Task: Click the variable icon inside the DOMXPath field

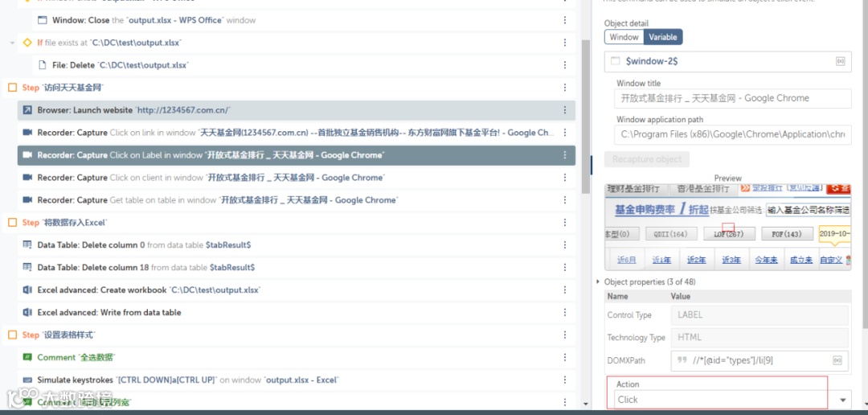Action: (837, 360)
